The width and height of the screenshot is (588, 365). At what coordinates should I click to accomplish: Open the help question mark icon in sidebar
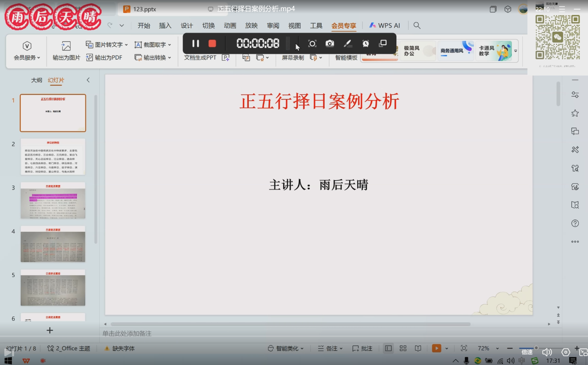coord(575,223)
